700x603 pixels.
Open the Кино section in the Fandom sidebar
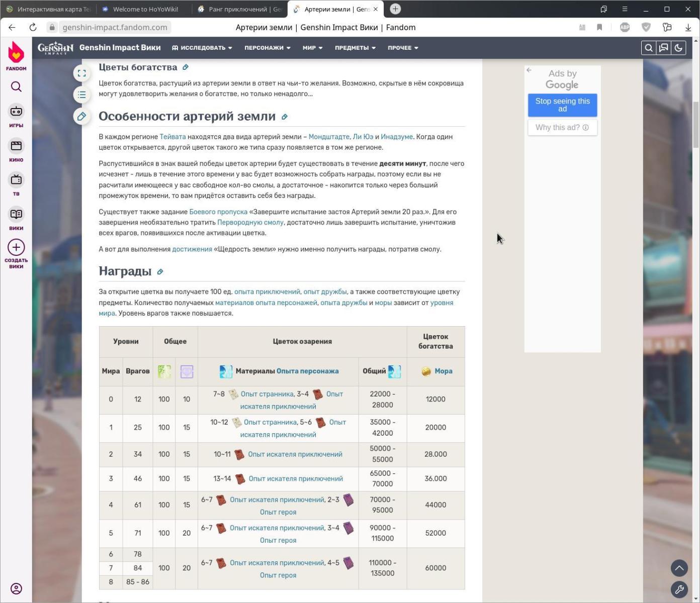pos(16,150)
